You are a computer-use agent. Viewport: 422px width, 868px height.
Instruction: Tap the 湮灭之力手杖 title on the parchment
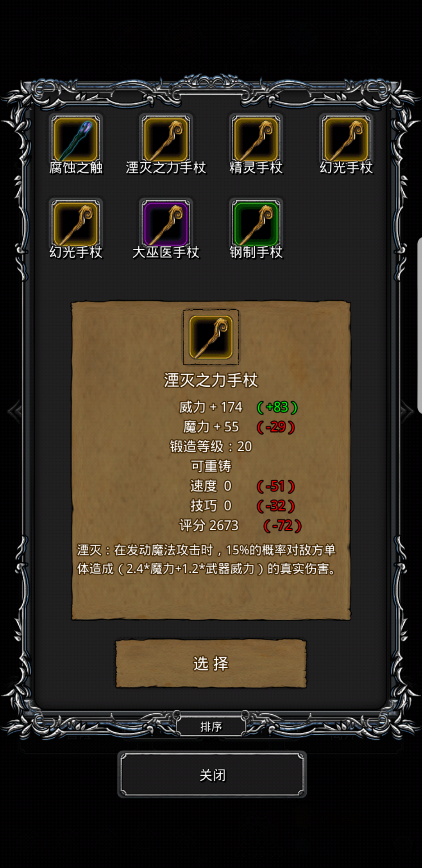[211, 380]
